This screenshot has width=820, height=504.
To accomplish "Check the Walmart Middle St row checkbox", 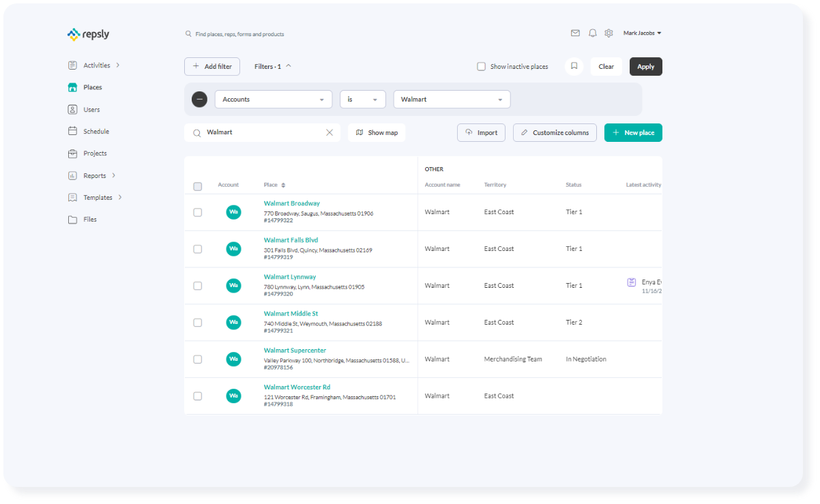I will pos(198,323).
